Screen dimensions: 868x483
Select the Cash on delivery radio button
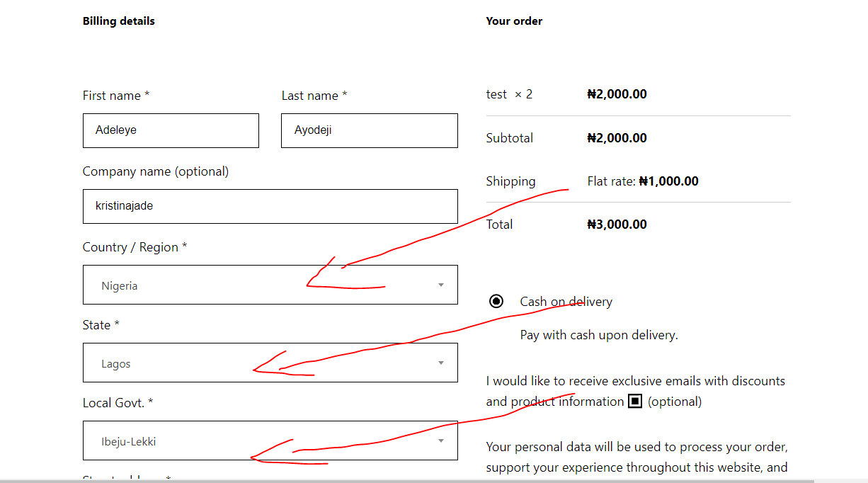click(x=496, y=302)
